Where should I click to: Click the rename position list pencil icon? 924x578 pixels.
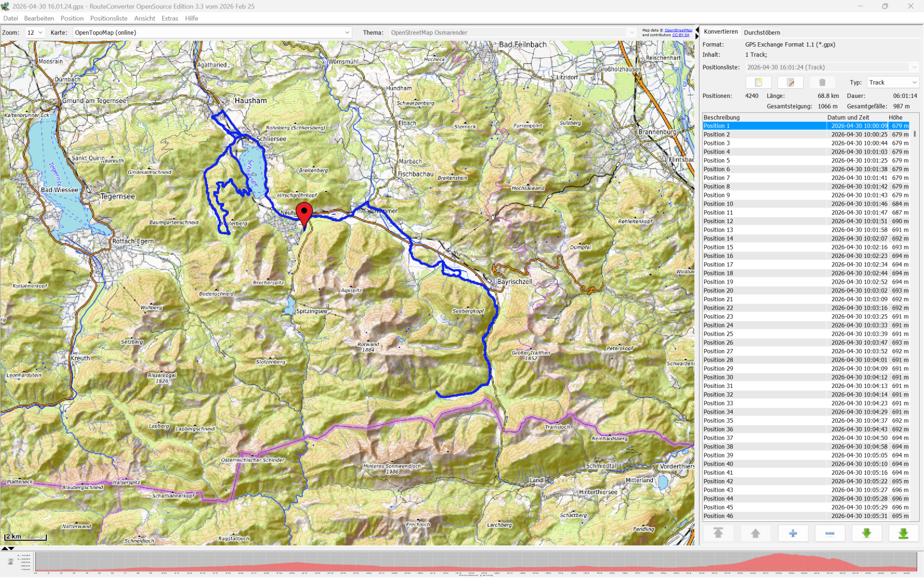click(790, 82)
